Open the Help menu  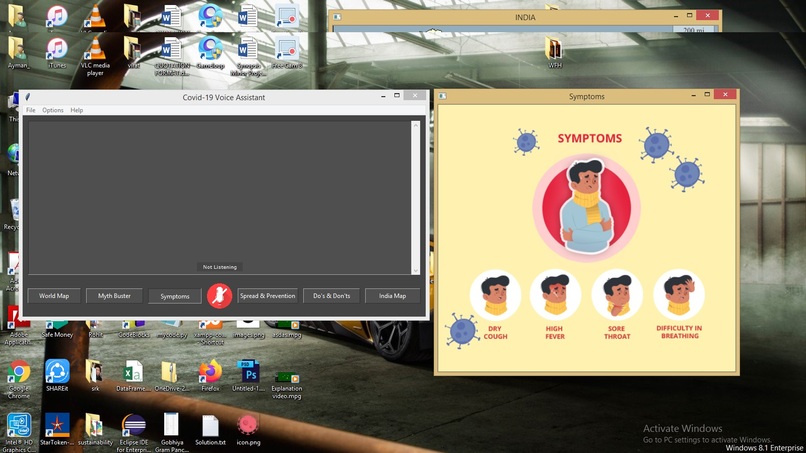click(77, 110)
